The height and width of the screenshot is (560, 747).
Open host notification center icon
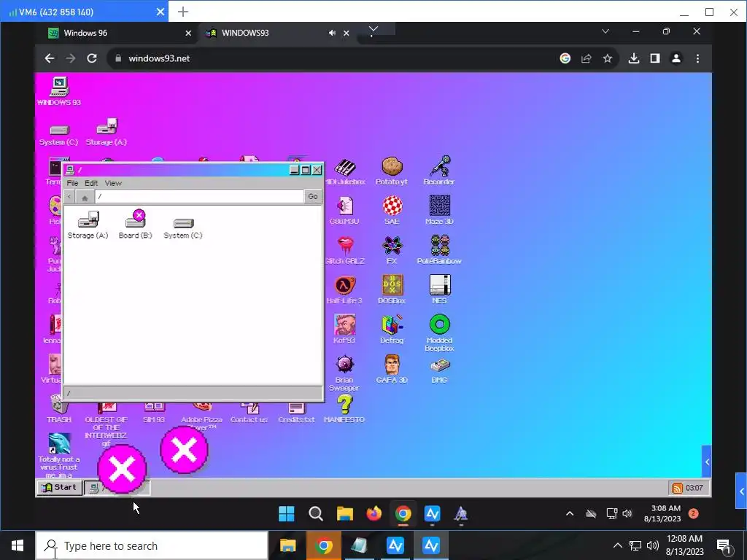pyautogui.click(x=724, y=546)
